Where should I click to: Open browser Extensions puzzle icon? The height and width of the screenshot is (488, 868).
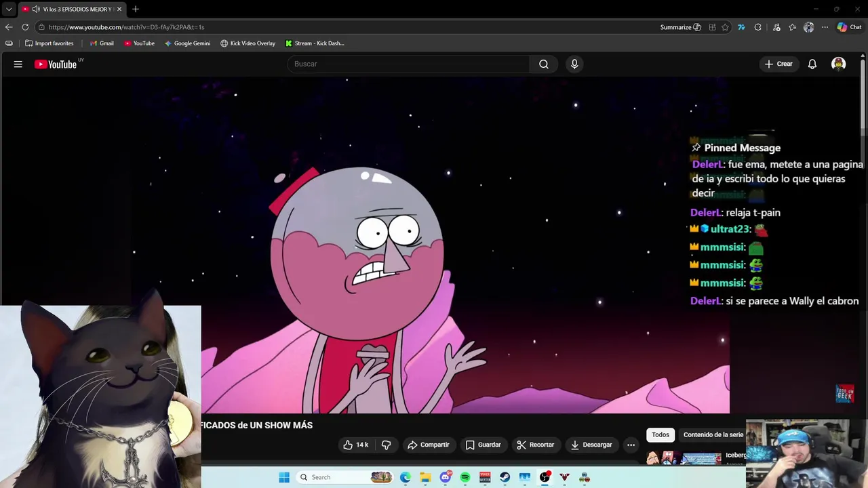coord(757,27)
